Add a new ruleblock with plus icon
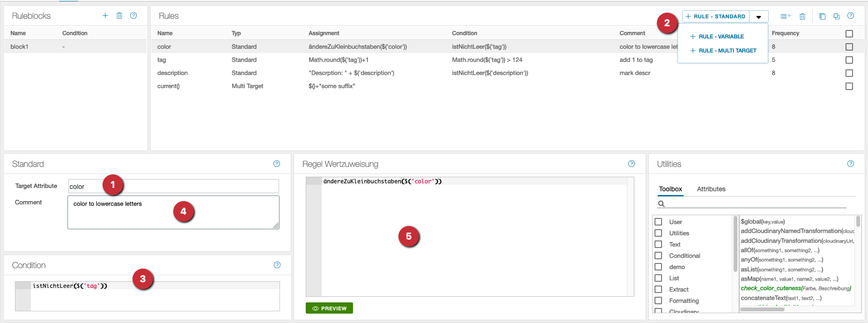The height and width of the screenshot is (323, 868). 105,15
